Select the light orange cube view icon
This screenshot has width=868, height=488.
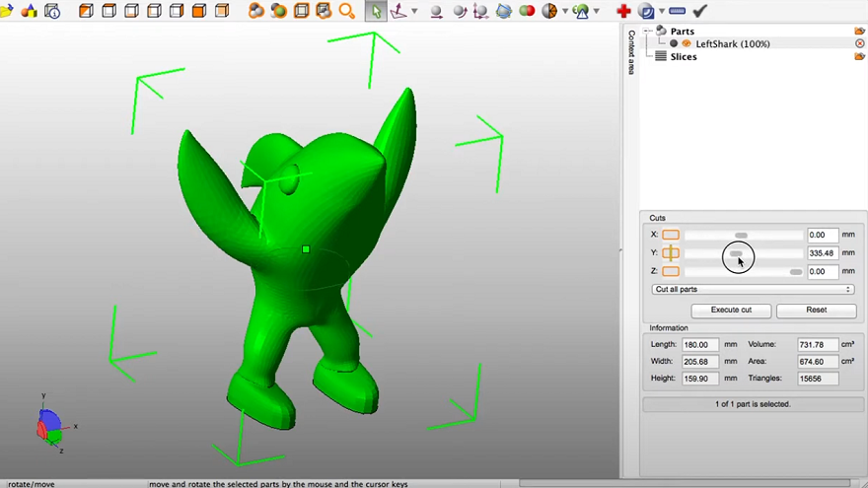pyautogui.click(x=222, y=11)
